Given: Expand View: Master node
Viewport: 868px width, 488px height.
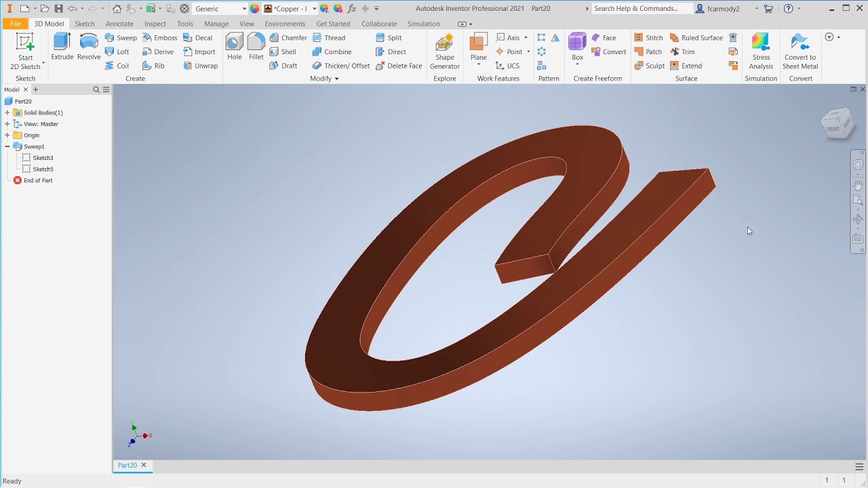Looking at the screenshot, I should (x=7, y=124).
